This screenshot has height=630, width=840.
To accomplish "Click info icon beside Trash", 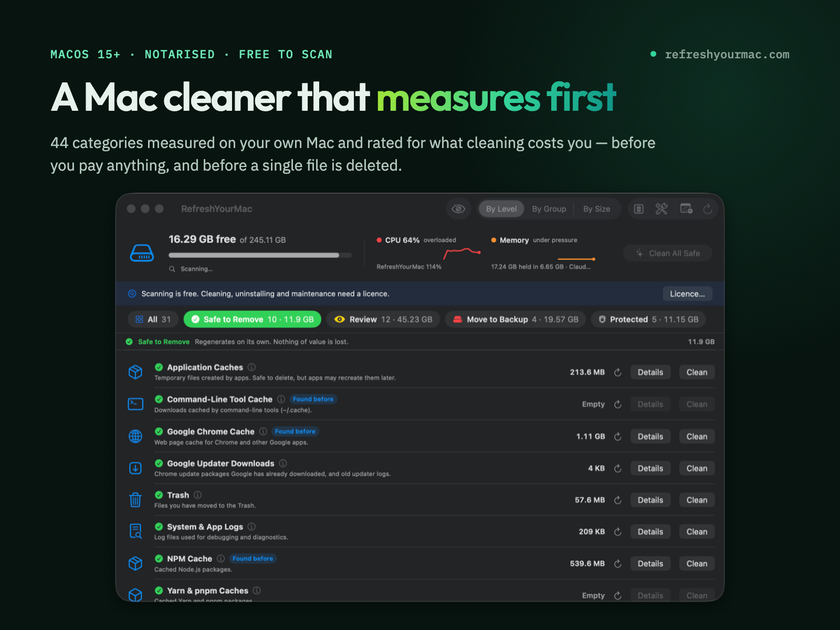I will click(197, 495).
